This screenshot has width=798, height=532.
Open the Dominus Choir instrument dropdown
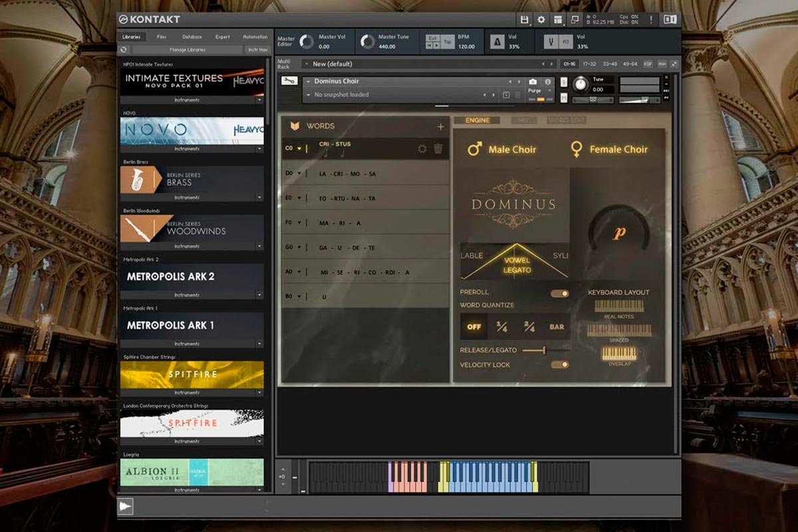pos(309,81)
